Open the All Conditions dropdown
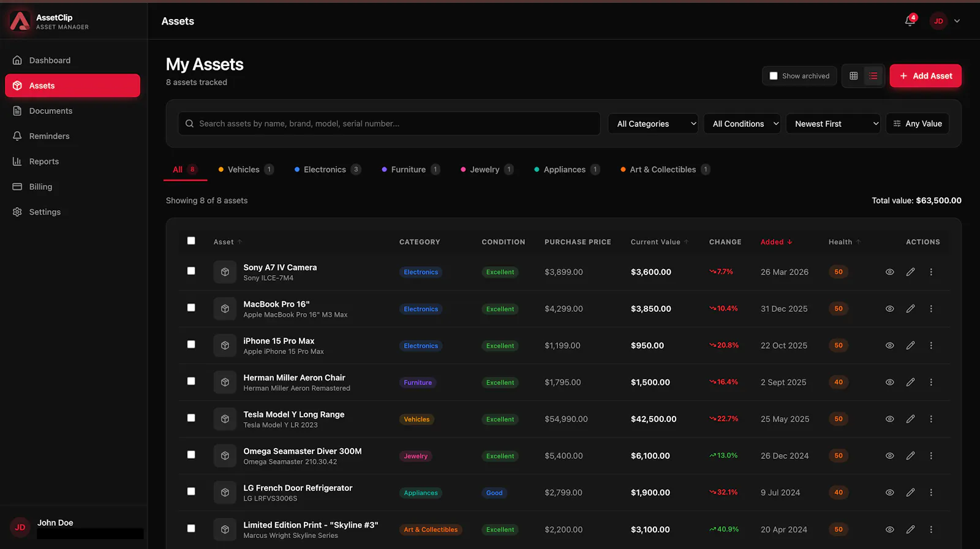 pyautogui.click(x=742, y=124)
